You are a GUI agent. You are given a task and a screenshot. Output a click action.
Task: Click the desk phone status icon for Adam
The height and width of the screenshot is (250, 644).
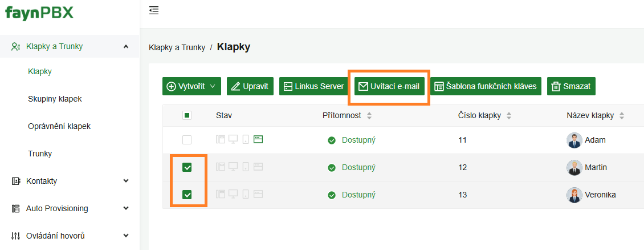pos(221,140)
